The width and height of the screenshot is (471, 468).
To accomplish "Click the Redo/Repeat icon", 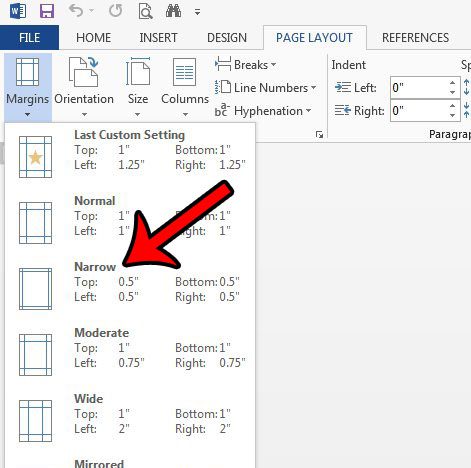I will [x=115, y=11].
